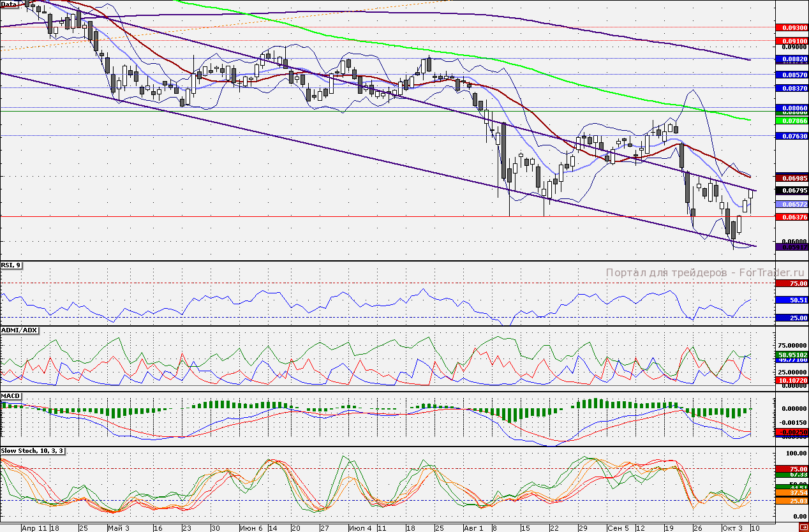Viewport: 809px width, 532px height.
Task: Select the RSI 50.51 value tag
Action: [x=791, y=300]
